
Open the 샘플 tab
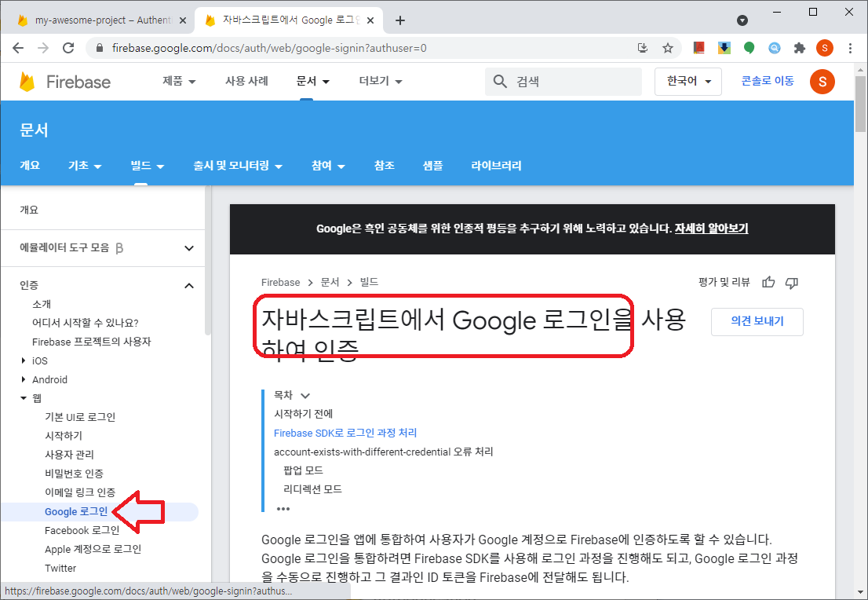tap(432, 166)
